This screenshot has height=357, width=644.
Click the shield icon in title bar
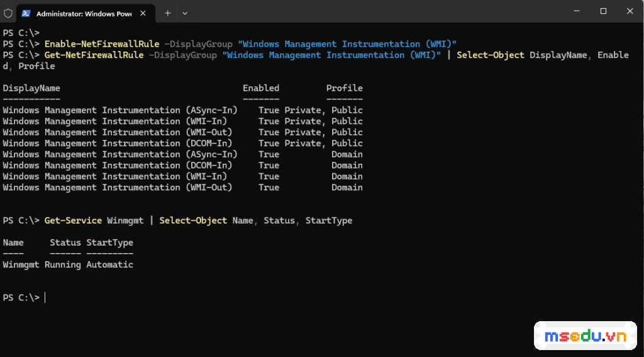click(x=8, y=13)
